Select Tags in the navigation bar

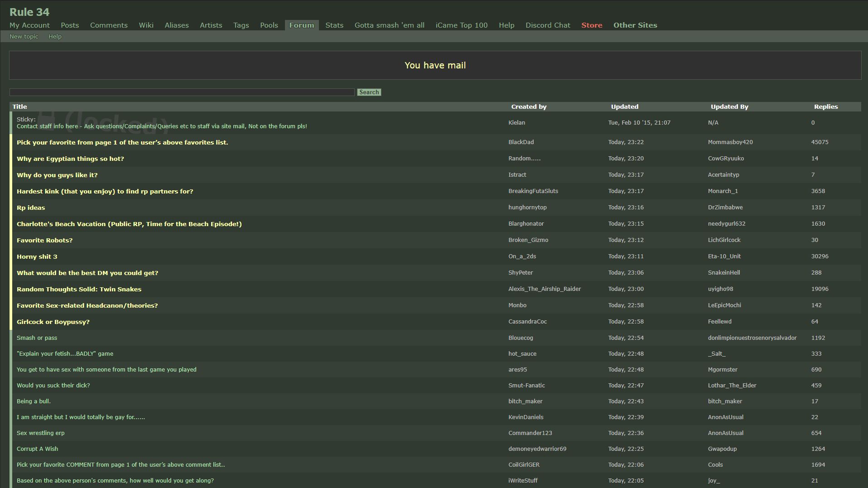241,25
